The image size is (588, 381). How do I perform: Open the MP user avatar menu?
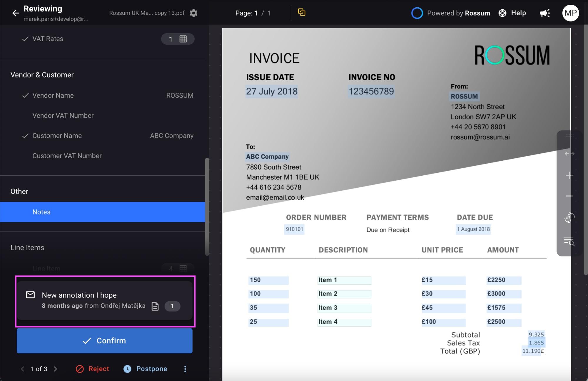(x=570, y=13)
